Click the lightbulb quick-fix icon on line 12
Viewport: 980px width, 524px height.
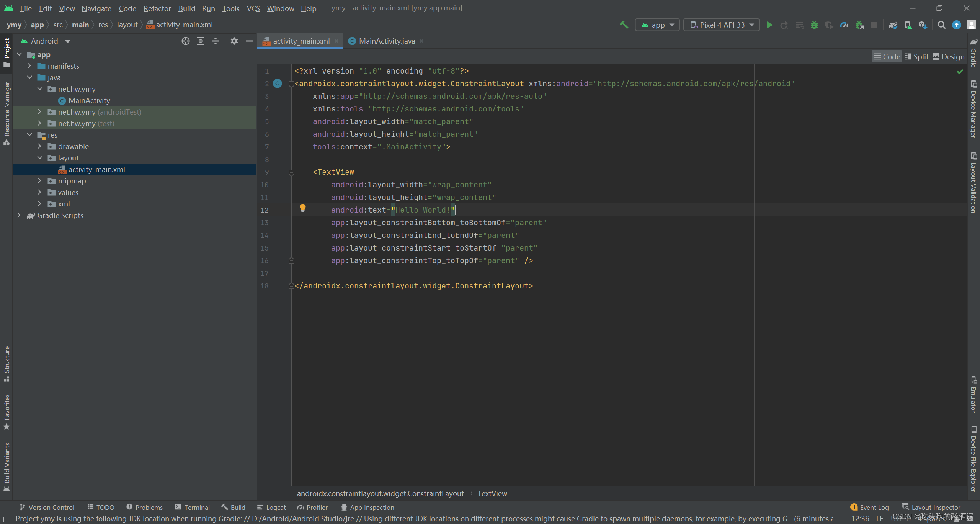click(303, 208)
